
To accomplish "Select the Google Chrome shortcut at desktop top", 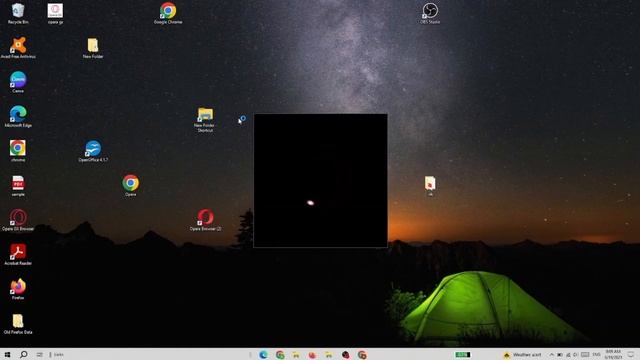I will click(168, 13).
